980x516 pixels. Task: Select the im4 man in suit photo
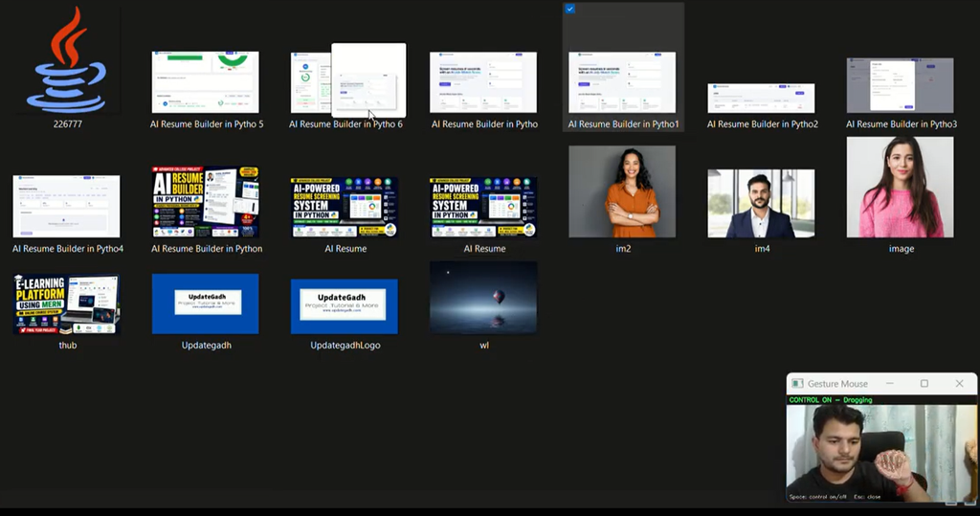pos(761,203)
